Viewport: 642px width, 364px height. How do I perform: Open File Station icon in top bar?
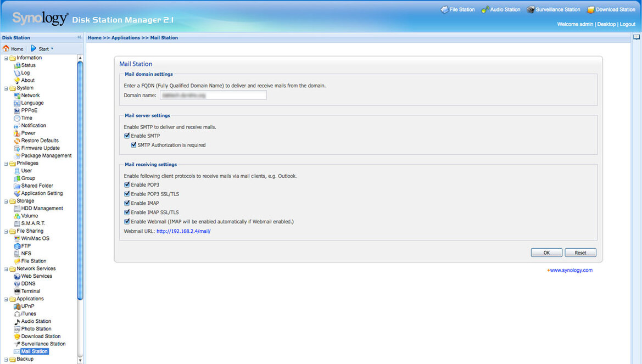tap(444, 9)
